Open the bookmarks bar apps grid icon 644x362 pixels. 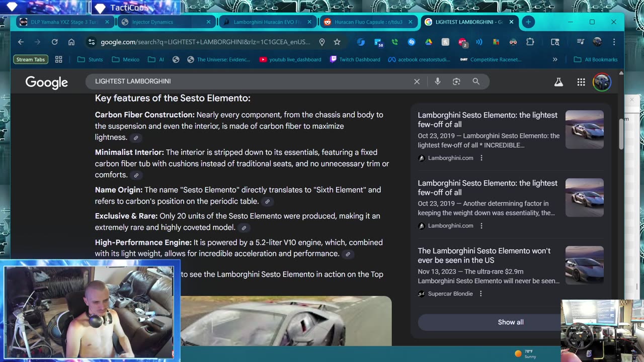click(x=58, y=59)
